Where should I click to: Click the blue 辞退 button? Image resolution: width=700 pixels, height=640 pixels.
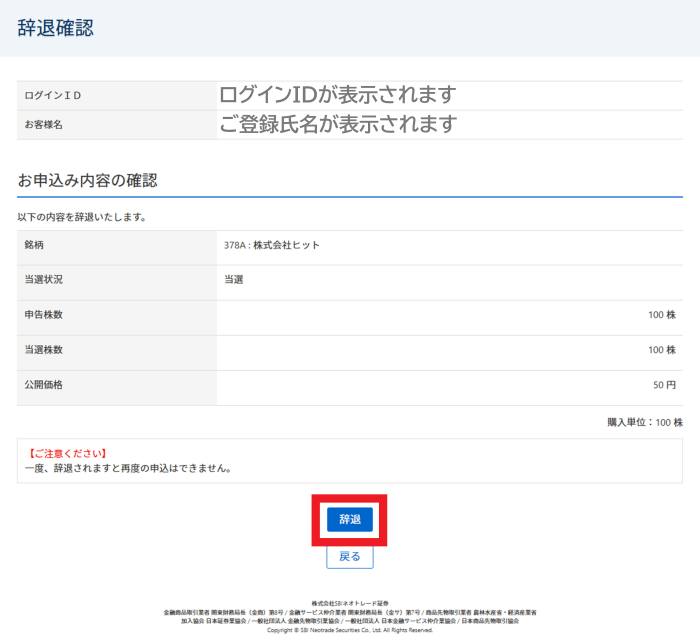pos(349,519)
